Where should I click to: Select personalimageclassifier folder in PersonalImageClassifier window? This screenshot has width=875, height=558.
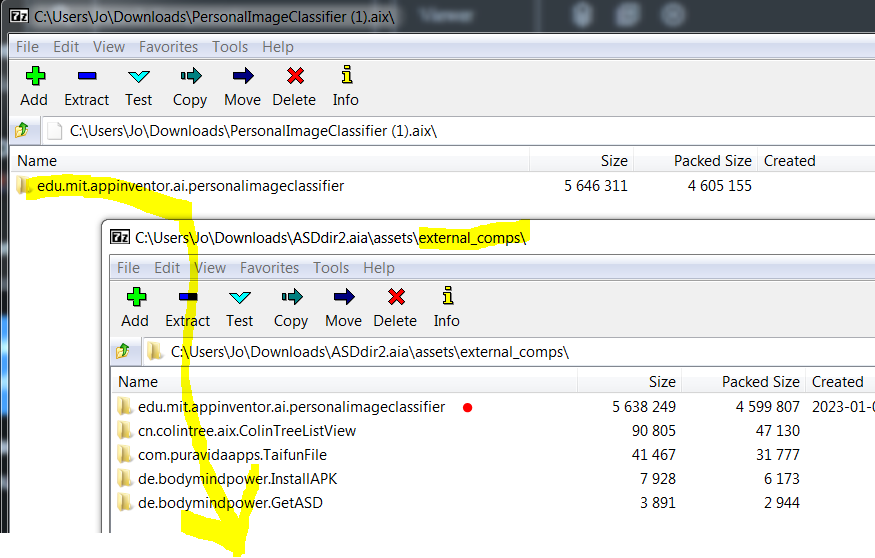[x=190, y=186]
